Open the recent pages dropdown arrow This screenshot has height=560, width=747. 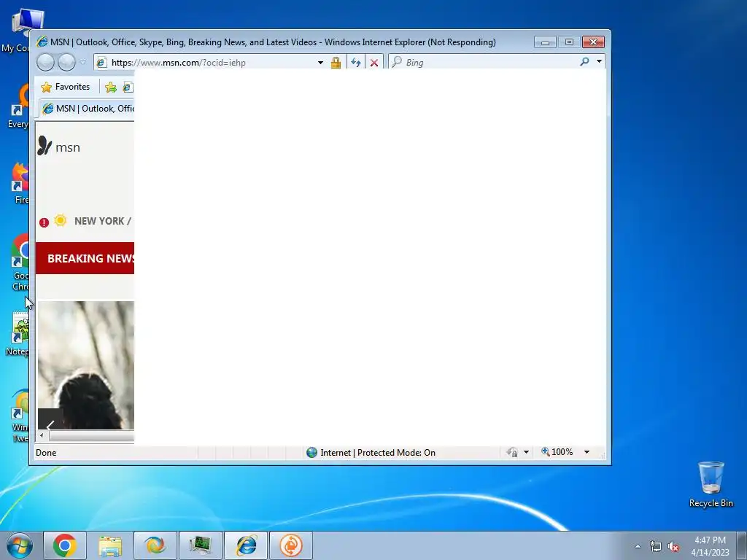tap(83, 62)
